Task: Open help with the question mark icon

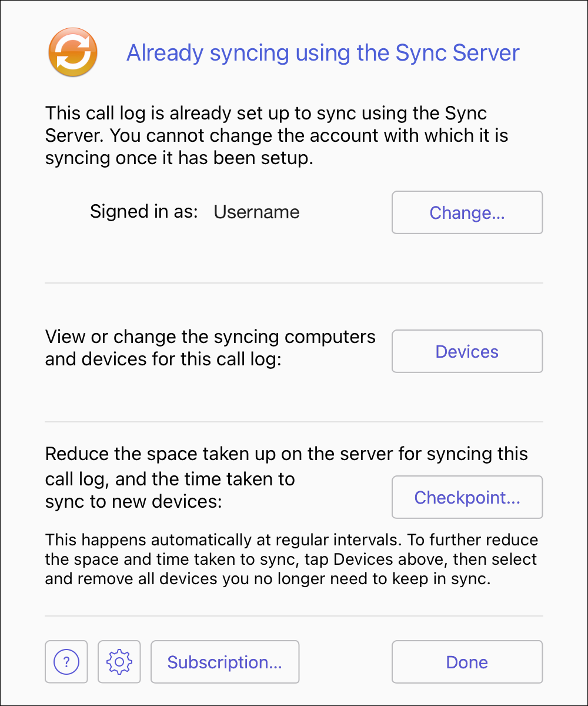Action: coord(66,662)
